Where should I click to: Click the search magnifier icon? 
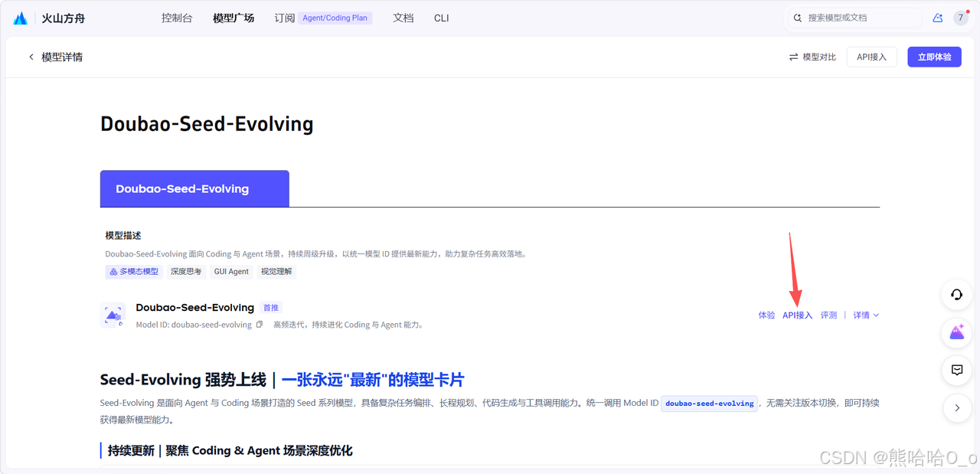click(x=798, y=18)
